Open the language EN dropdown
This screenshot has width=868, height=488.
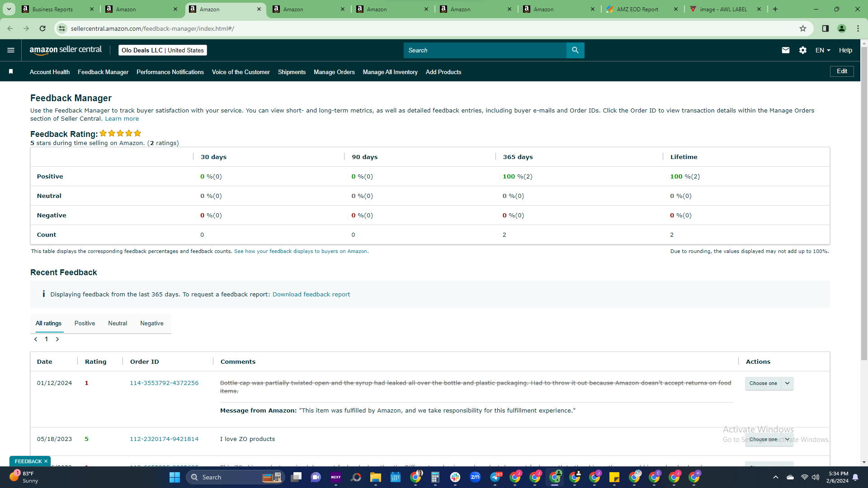click(x=823, y=50)
